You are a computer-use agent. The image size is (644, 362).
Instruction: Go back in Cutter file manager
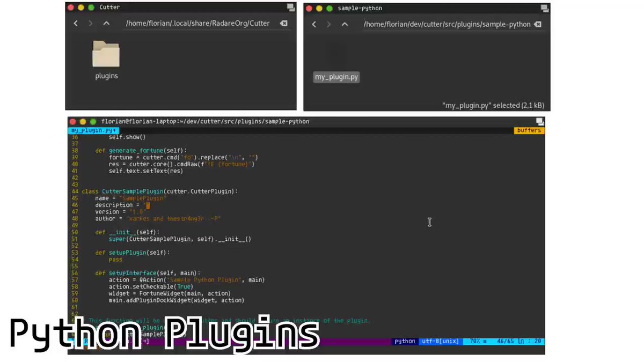(76, 23)
